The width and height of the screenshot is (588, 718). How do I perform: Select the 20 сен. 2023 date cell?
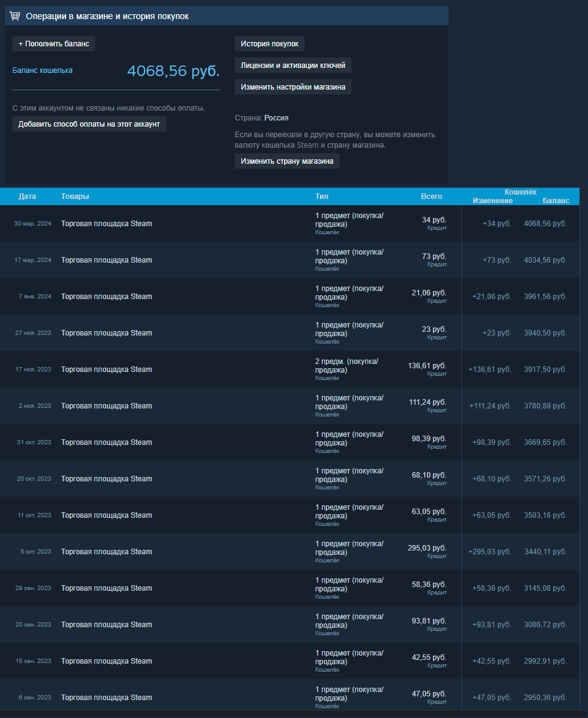(x=33, y=625)
